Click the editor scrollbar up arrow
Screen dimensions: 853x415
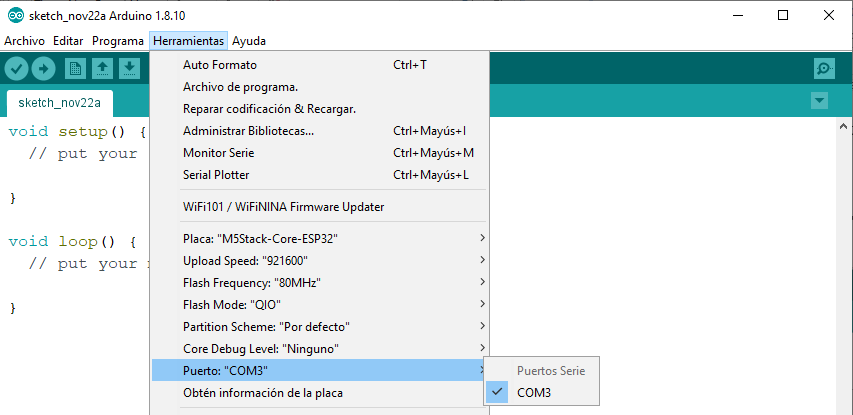pyautogui.click(x=844, y=126)
